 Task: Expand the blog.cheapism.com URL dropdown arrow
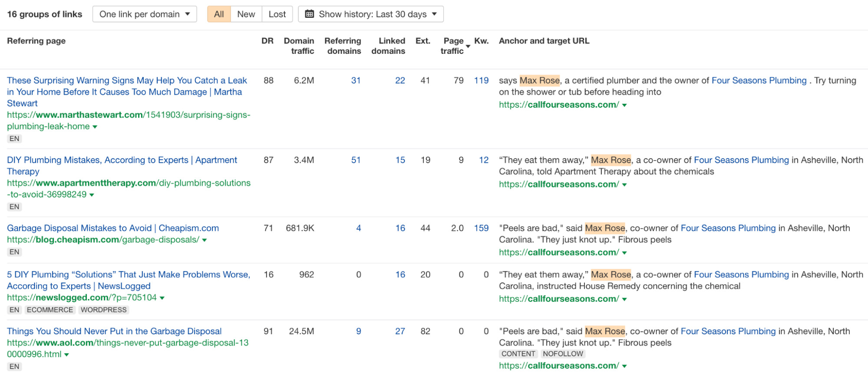205,240
